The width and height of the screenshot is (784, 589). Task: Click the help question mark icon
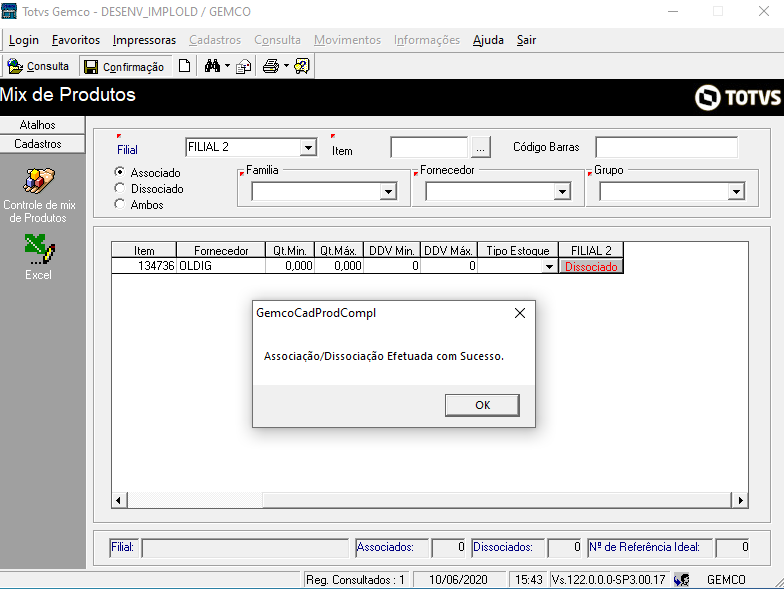pyautogui.click(x=302, y=66)
